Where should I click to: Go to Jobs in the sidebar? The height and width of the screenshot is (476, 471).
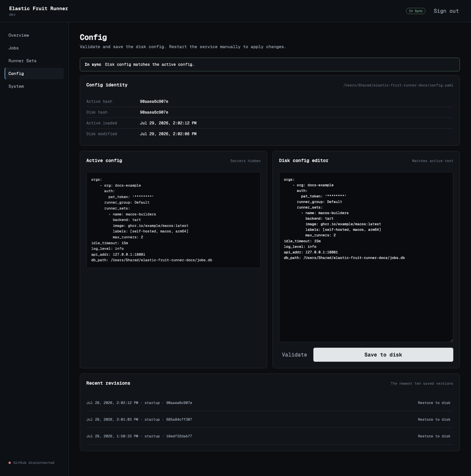34,48
